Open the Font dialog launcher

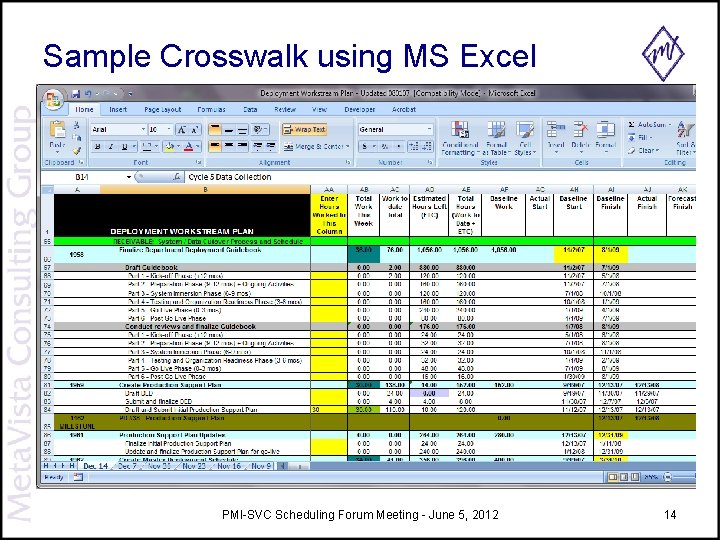[199, 162]
